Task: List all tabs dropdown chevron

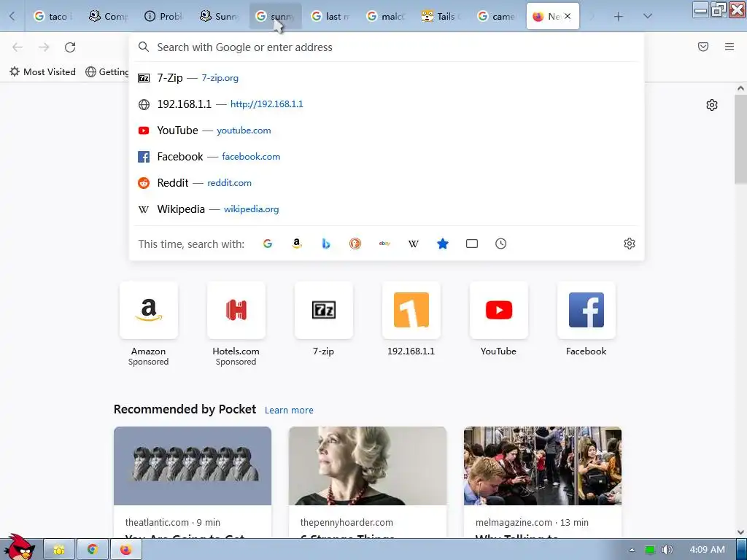Action: coord(648,17)
